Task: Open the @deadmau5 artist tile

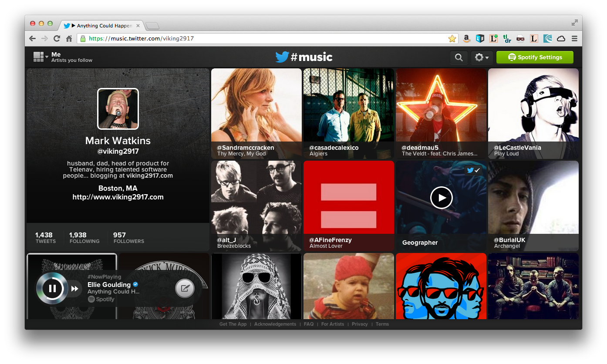Action: point(441,113)
